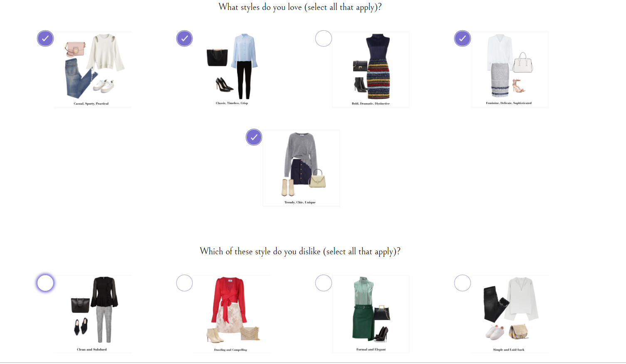Mark Simple and Laid-back as disliked
Screen dimensions: 626x364
click(x=463, y=283)
